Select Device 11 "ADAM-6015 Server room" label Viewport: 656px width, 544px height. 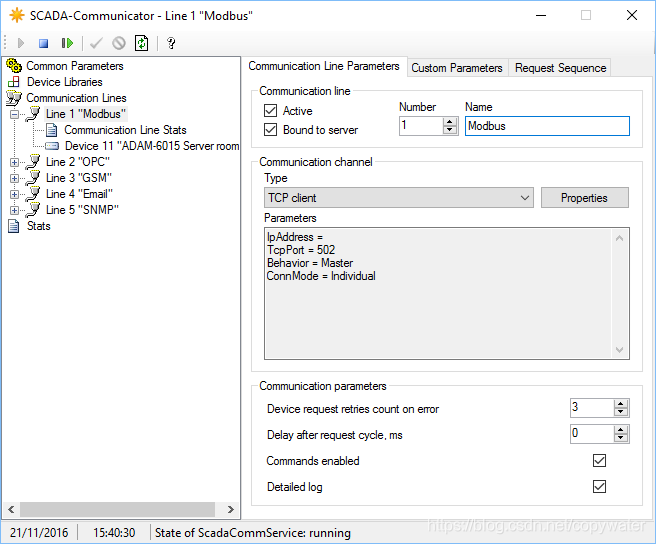click(x=152, y=146)
